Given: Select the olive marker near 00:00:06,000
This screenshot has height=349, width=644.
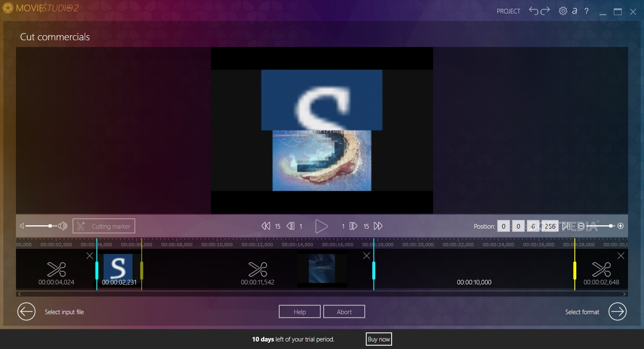Looking at the screenshot, I should [x=142, y=271].
